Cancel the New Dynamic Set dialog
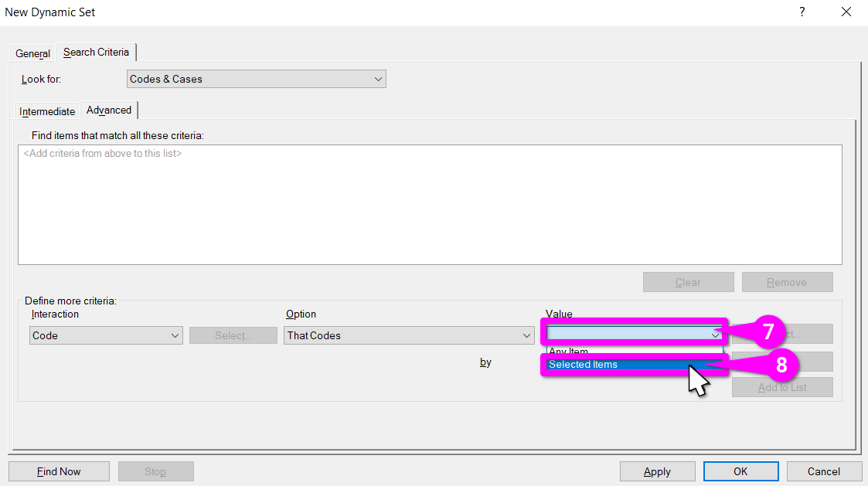Screen dimensions: 868x486 click(823, 471)
